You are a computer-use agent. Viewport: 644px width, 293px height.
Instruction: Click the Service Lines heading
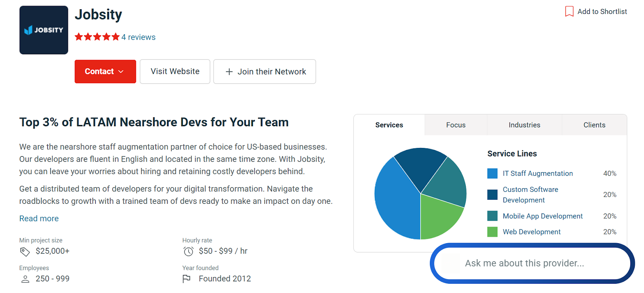pos(512,154)
